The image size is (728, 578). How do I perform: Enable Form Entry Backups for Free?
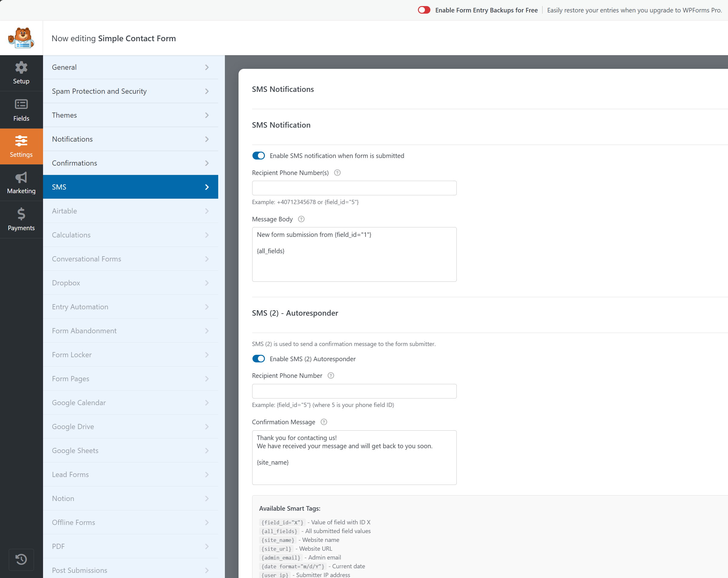(x=424, y=10)
